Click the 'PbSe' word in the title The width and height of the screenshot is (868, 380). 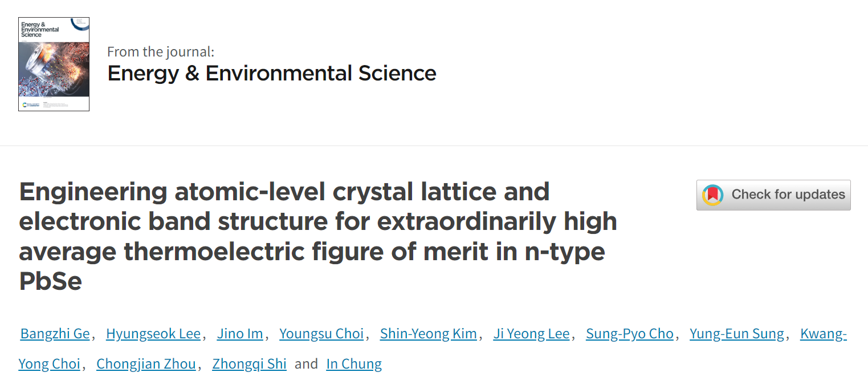pos(50,282)
